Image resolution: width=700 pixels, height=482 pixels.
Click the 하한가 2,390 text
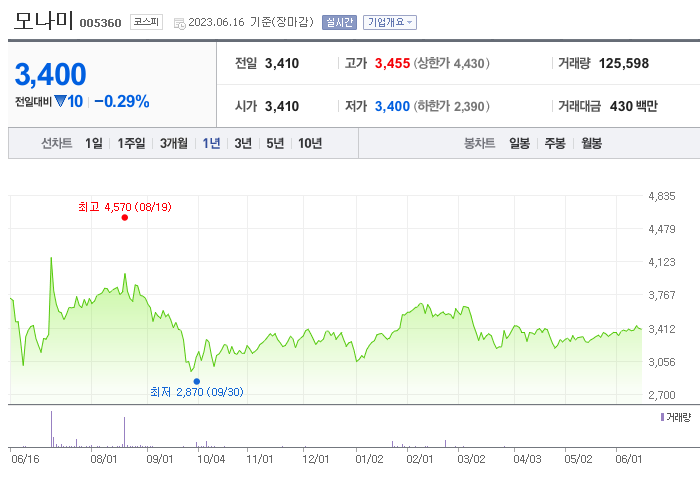(451, 106)
